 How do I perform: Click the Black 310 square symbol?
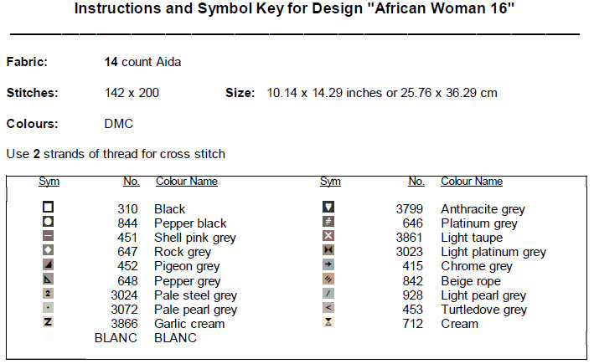point(49,208)
